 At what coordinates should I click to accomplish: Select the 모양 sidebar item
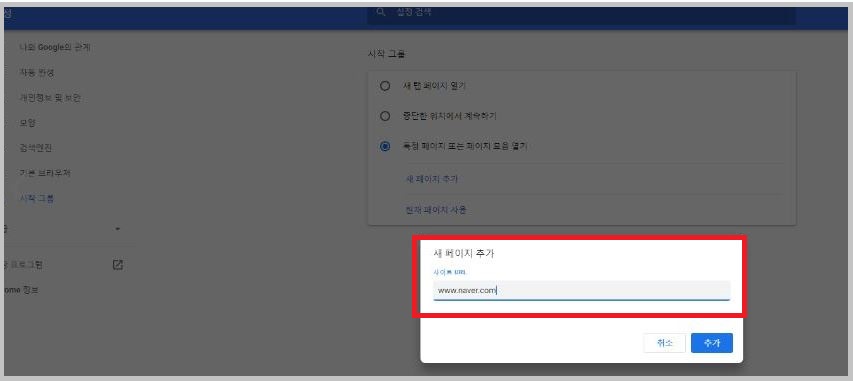click(28, 123)
